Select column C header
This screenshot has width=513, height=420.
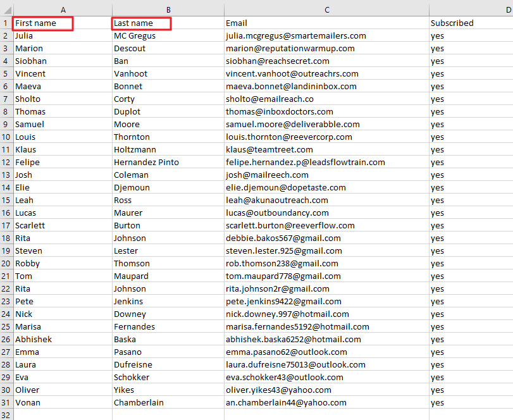(326, 9)
